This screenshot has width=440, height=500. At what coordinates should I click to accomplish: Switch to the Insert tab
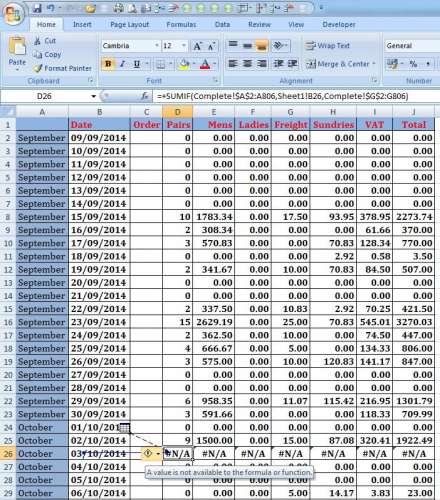click(82, 24)
